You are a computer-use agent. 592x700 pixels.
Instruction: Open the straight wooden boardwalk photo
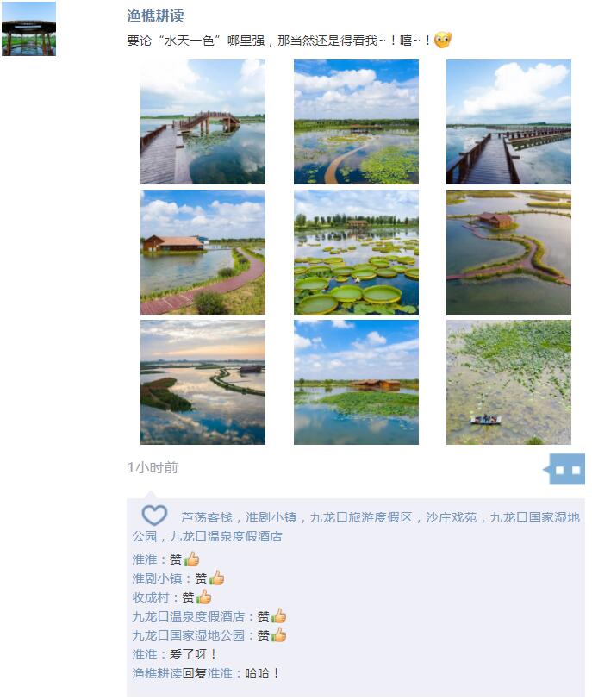tap(508, 122)
